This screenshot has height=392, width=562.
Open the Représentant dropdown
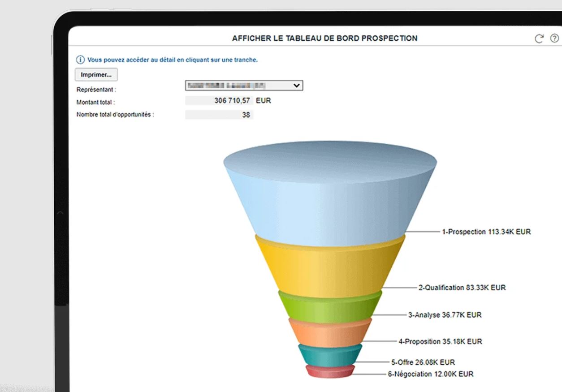pos(244,86)
